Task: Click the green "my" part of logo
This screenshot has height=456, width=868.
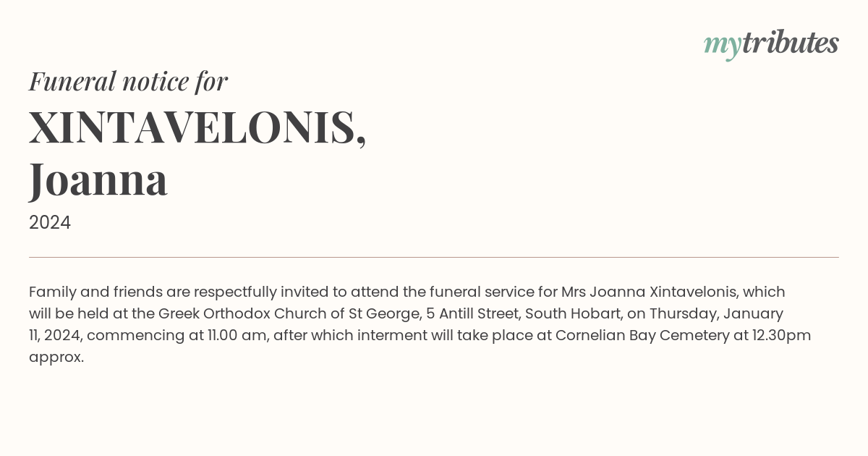Action: click(722, 46)
